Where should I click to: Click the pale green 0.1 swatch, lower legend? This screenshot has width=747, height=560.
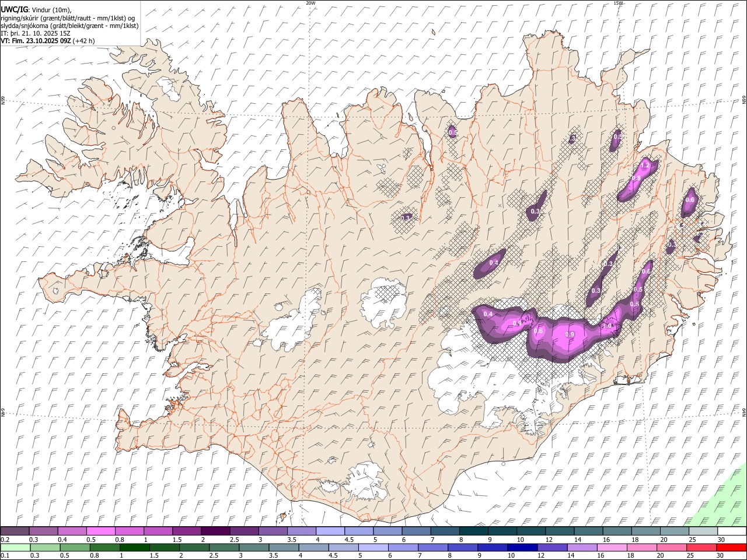pyautogui.click(x=15, y=547)
